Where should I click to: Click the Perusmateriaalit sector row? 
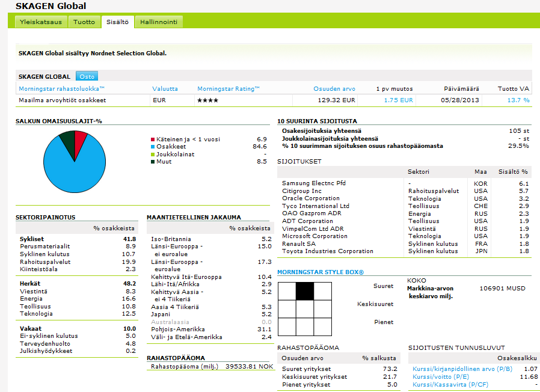click(x=78, y=247)
